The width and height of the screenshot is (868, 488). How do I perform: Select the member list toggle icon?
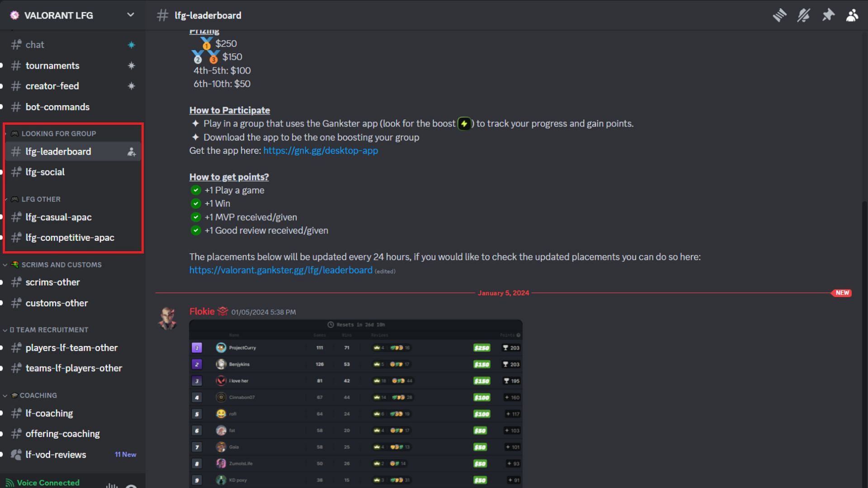(853, 15)
